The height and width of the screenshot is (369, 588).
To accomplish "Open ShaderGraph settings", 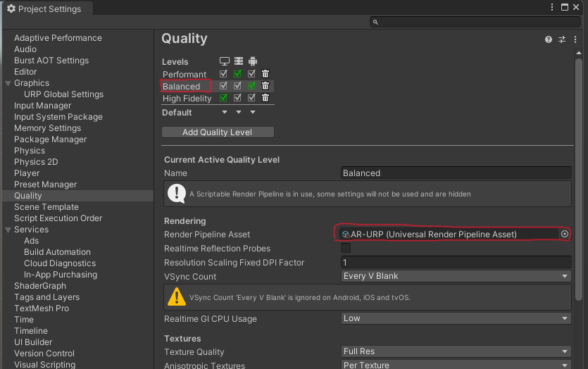I will click(x=39, y=285).
